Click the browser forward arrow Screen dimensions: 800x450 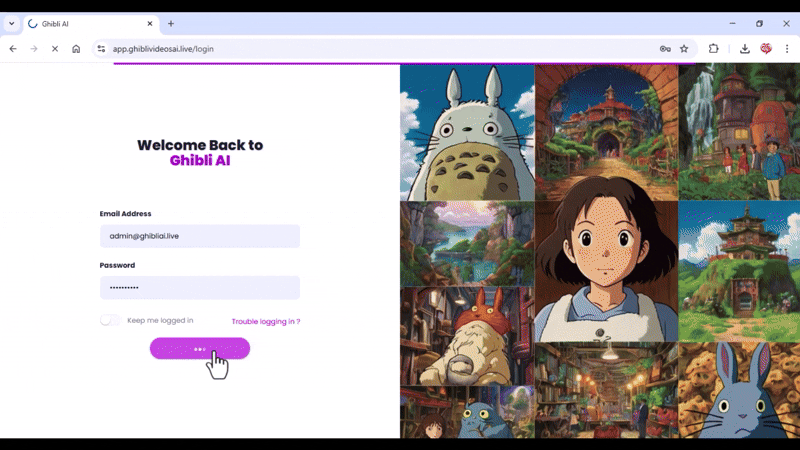click(x=34, y=49)
